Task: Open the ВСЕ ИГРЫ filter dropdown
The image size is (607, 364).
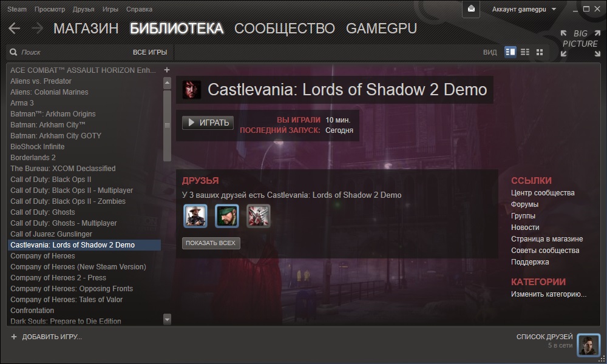Action: click(150, 52)
